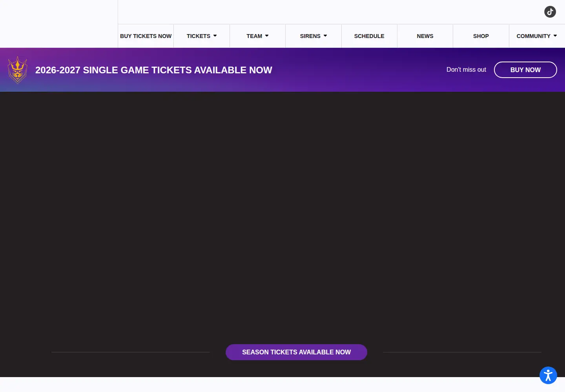Expand the Sirens dropdown menu

click(313, 36)
